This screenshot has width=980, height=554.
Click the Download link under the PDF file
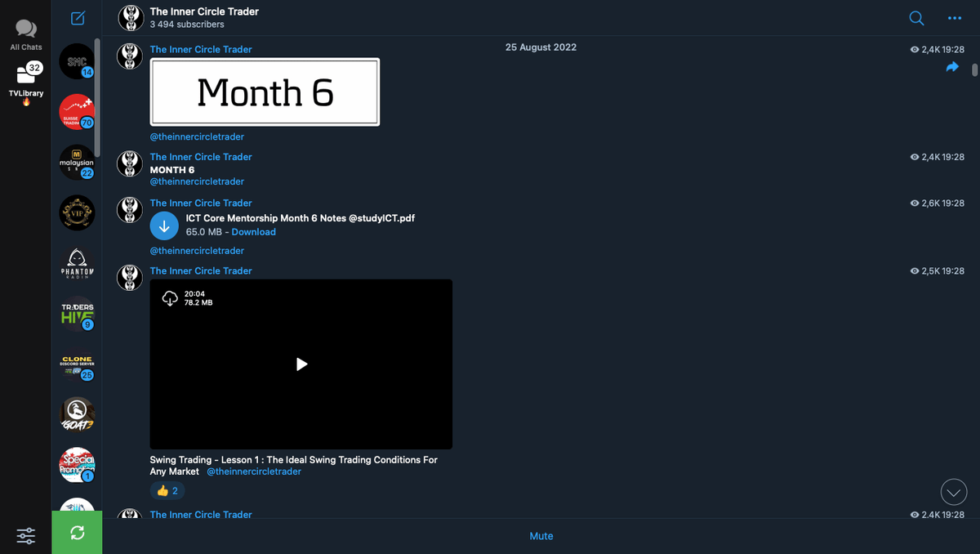[254, 232]
